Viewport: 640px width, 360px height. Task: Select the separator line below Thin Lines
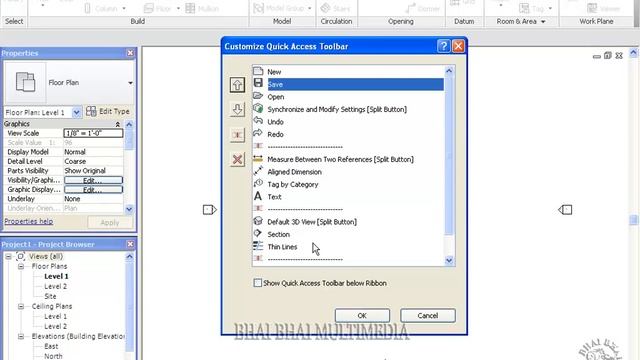[348, 259]
